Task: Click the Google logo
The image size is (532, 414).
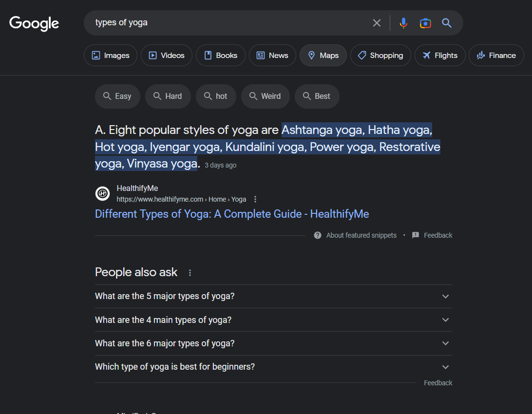Action: (34, 23)
